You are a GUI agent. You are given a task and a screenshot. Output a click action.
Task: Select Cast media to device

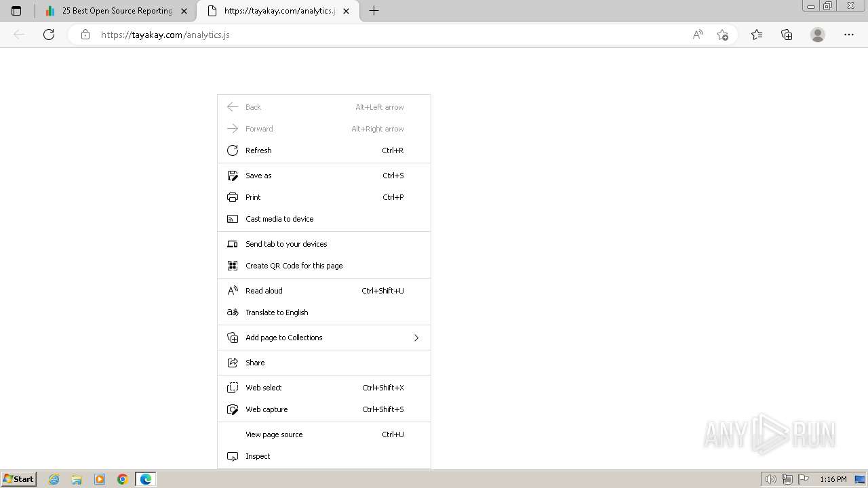(324, 219)
